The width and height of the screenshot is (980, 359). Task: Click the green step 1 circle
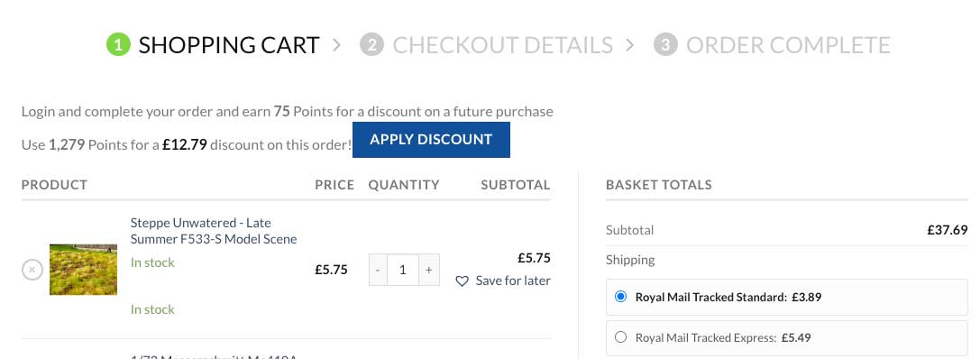tap(118, 45)
